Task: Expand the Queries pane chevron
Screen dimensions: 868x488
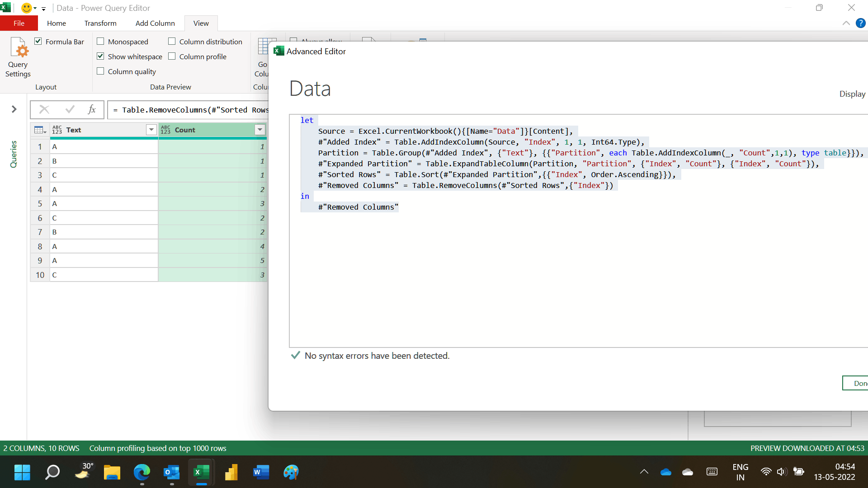Action: point(14,109)
